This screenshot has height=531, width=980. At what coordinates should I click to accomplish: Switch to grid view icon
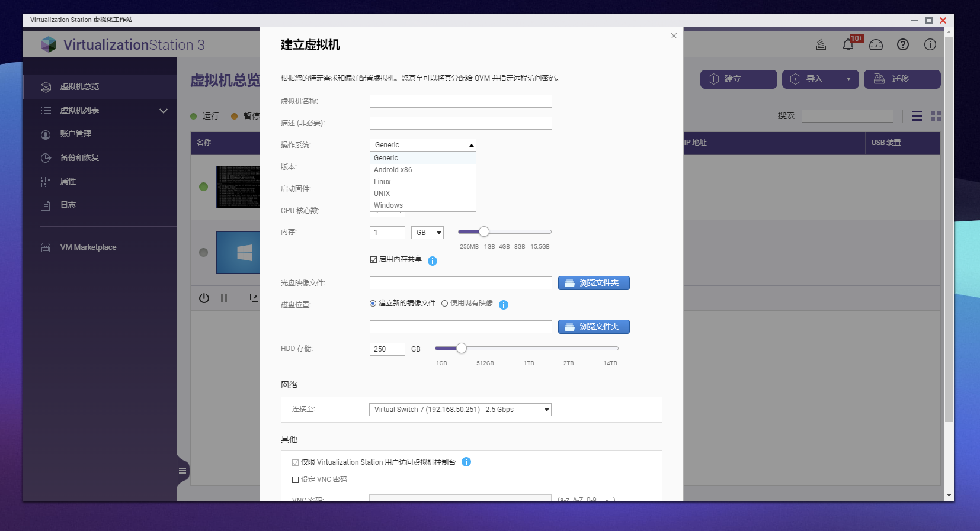click(x=936, y=116)
